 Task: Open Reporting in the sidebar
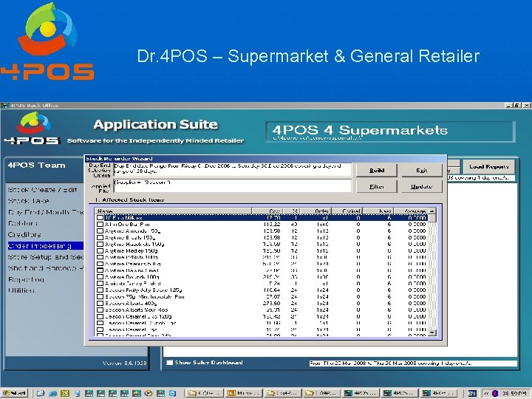26,279
